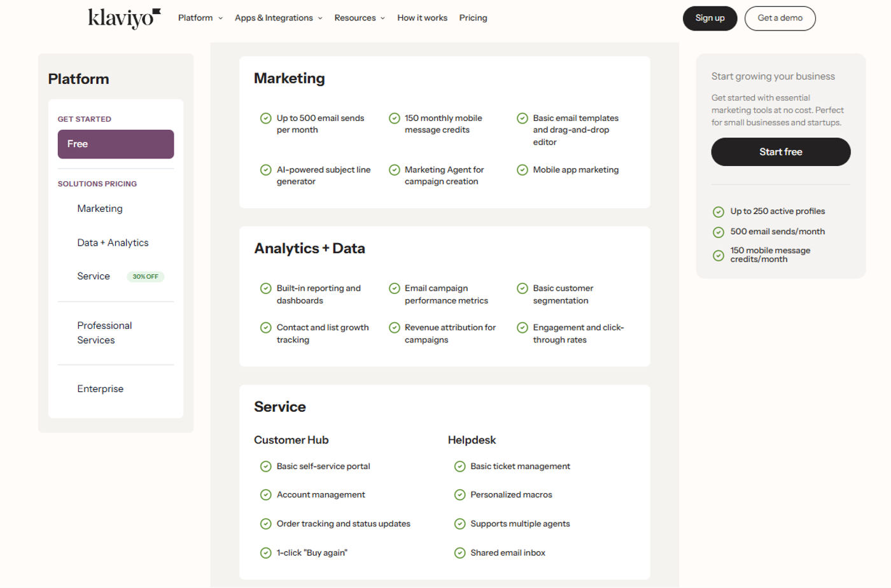The height and width of the screenshot is (588, 891).
Task: Click the Platform sidebar heading
Action: pyautogui.click(x=78, y=79)
